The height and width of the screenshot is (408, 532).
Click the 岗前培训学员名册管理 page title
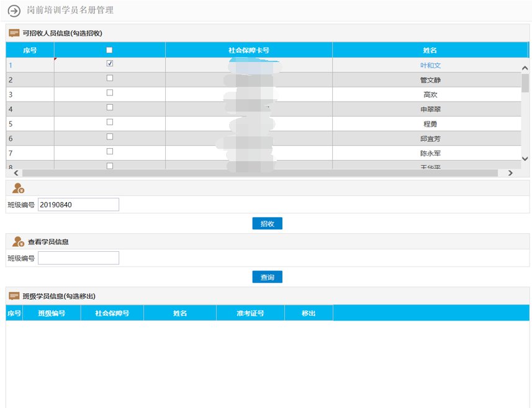pos(70,10)
